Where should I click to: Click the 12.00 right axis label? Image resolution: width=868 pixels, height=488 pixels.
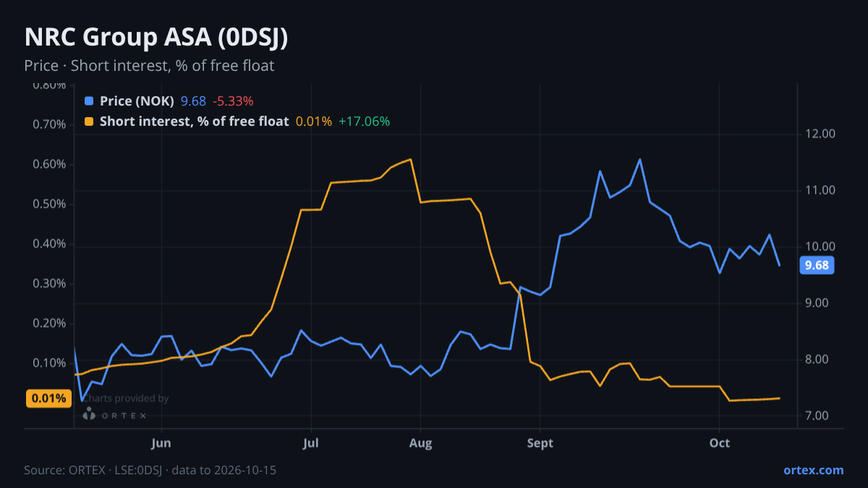[820, 134]
